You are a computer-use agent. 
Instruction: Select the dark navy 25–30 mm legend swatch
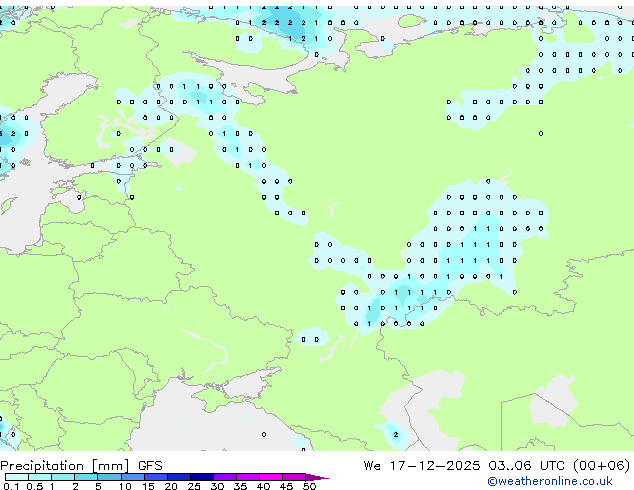202,477
